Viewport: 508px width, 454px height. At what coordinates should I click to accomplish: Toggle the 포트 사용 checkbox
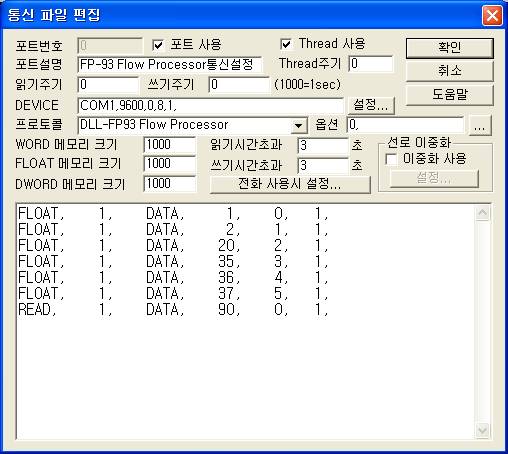[158, 45]
